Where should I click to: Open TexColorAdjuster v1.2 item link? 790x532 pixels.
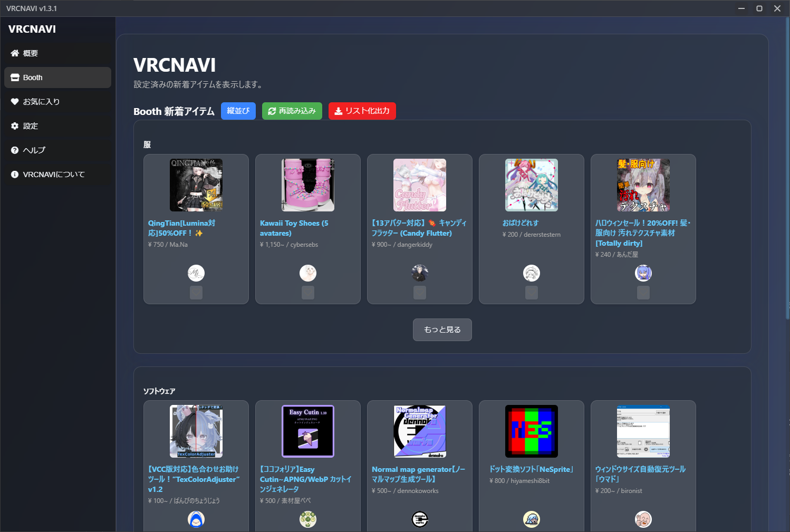pyautogui.click(x=194, y=479)
